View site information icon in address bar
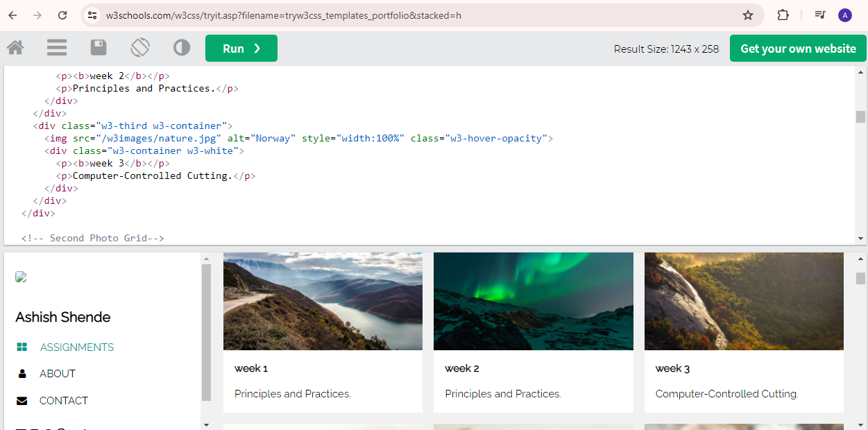The width and height of the screenshot is (868, 430). point(93,15)
